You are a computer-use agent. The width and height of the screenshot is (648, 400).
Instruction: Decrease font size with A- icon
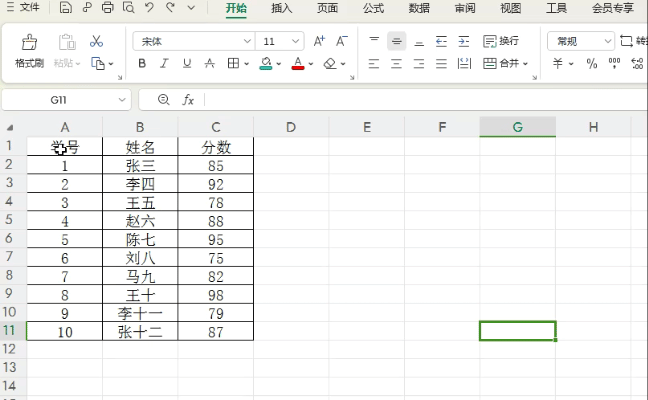(x=342, y=41)
